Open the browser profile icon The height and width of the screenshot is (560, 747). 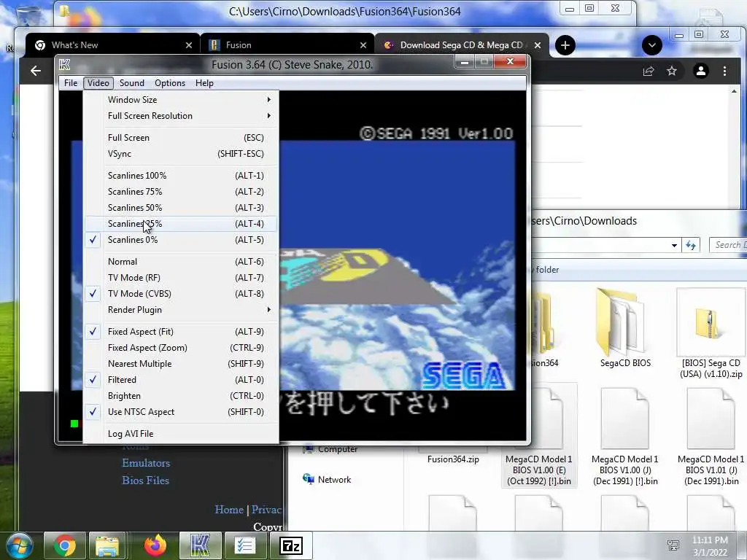(701, 71)
